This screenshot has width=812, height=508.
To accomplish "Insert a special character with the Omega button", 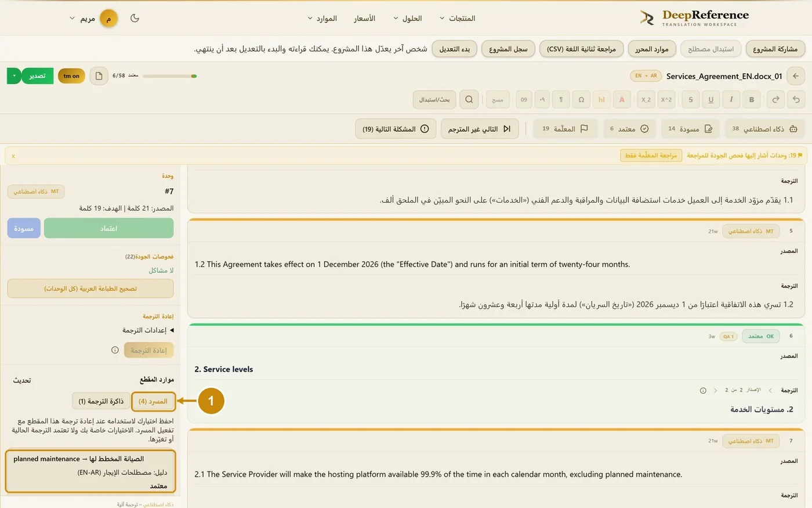I will coord(581,100).
